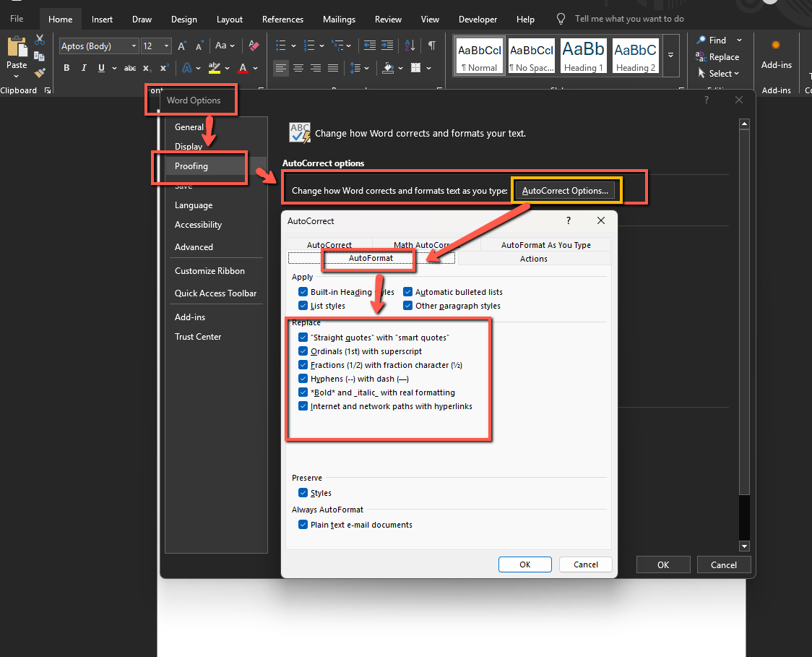Image resolution: width=812 pixels, height=657 pixels.
Task: Click OK in Word Options dialog
Action: click(x=663, y=564)
